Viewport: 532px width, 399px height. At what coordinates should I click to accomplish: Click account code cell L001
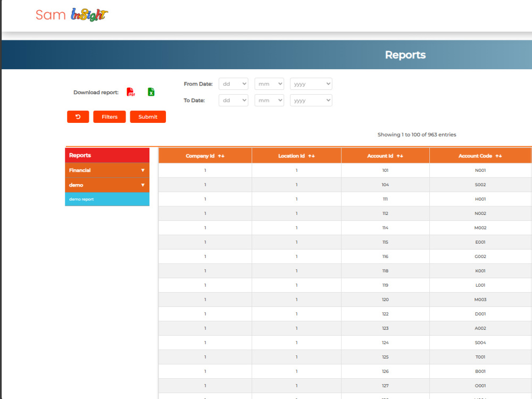480,285
